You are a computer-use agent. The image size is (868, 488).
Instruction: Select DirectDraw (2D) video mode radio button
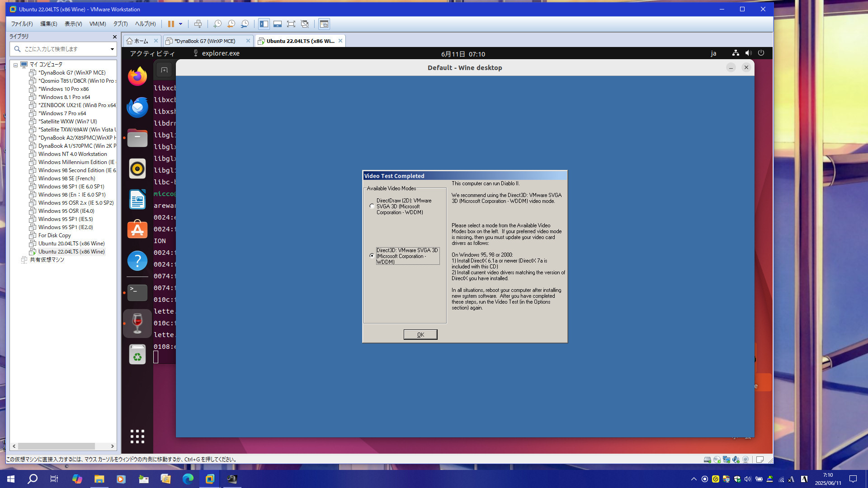pyautogui.click(x=372, y=206)
